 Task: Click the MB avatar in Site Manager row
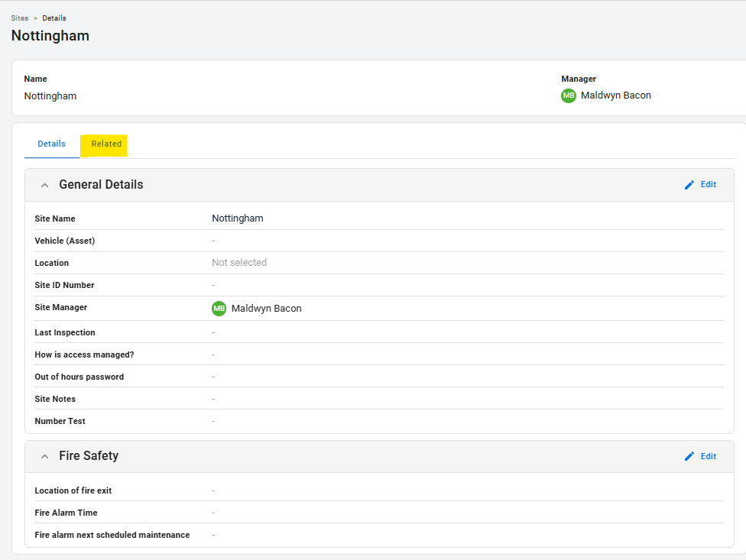219,309
